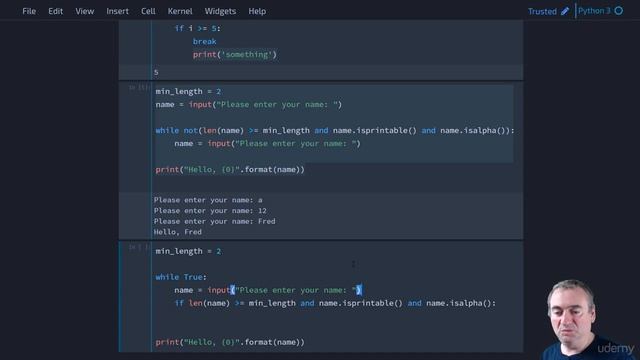Click the Python 3 kernel label
This screenshot has width=640, height=360.
coord(594,11)
